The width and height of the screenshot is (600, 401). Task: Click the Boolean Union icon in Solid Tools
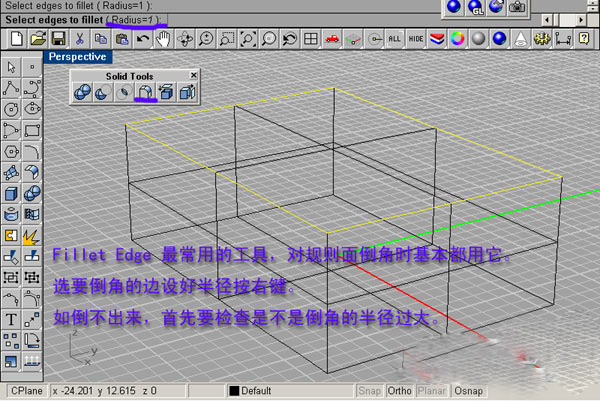click(x=82, y=92)
